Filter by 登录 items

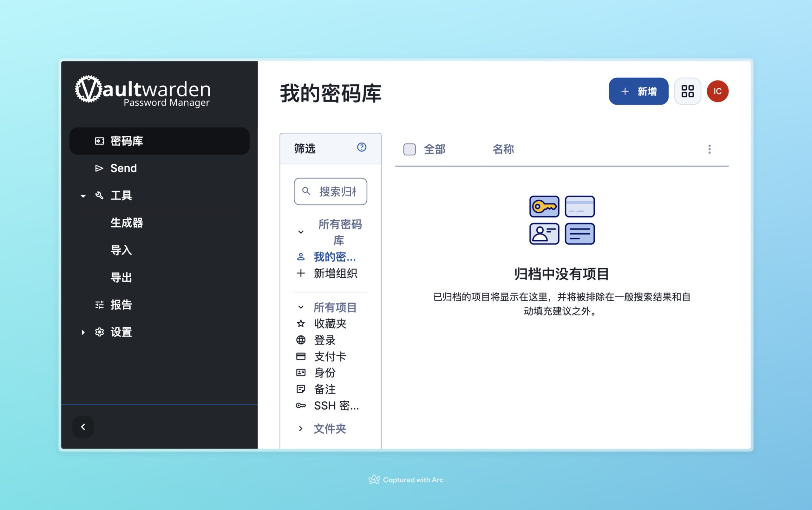click(x=324, y=340)
